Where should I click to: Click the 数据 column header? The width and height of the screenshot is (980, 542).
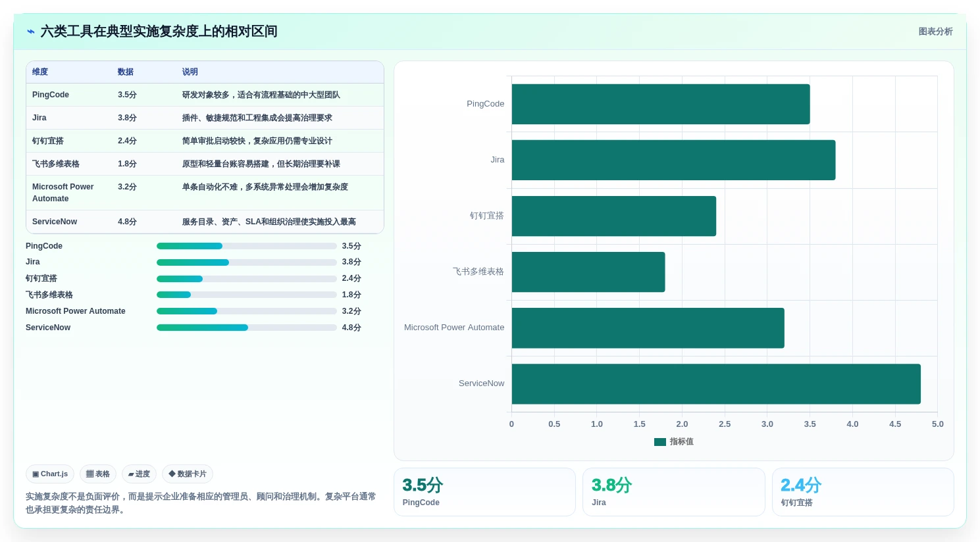[126, 72]
